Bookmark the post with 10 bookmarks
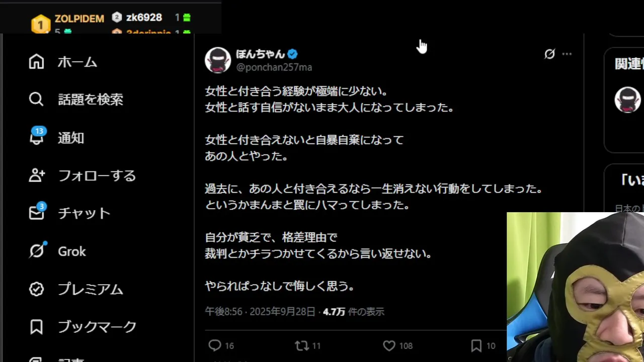This screenshot has height=362, width=644. click(476, 345)
